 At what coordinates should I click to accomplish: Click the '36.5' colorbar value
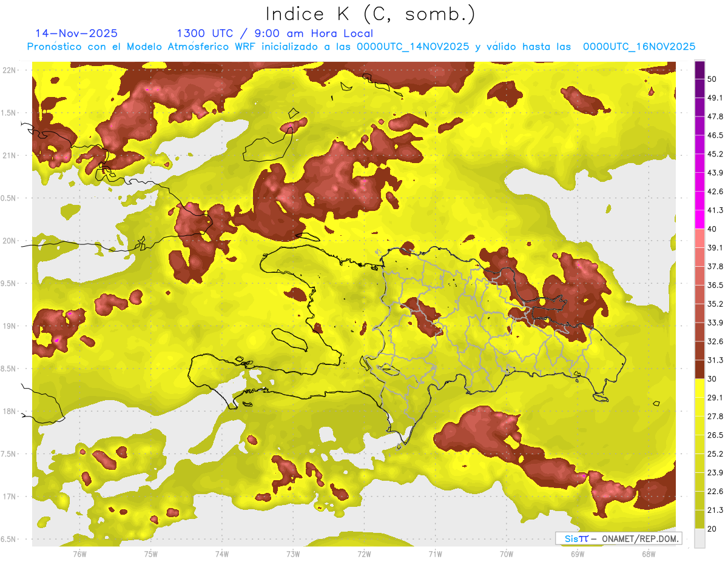point(715,286)
